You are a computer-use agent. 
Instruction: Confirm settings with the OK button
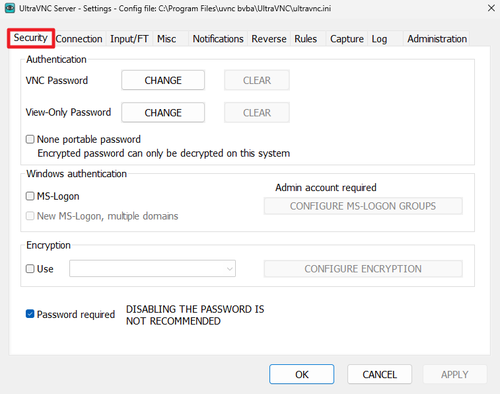tap(302, 374)
